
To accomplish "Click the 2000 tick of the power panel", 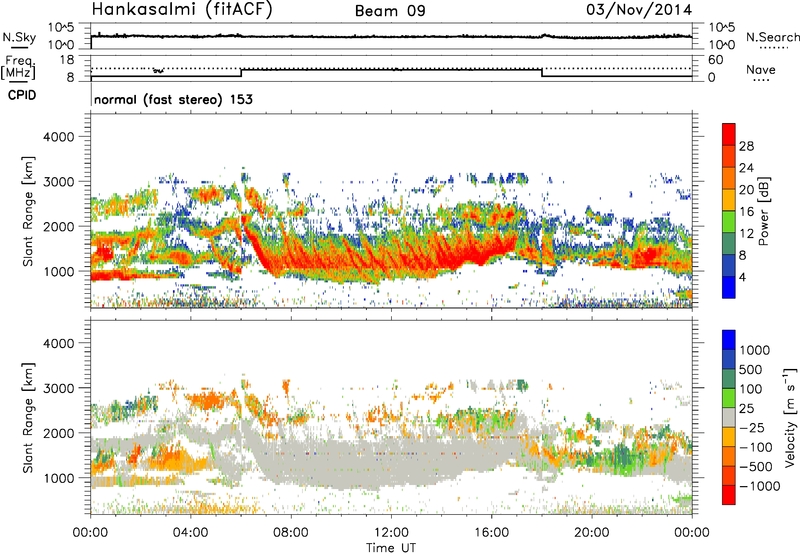I will (58, 226).
